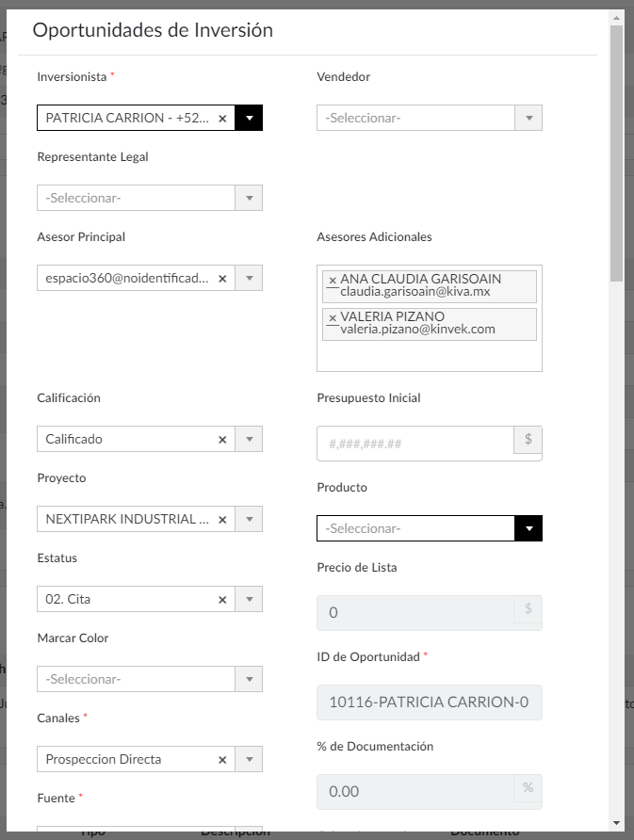The height and width of the screenshot is (840, 634).
Task: Expand the Representante Legal dropdown
Action: point(150,198)
